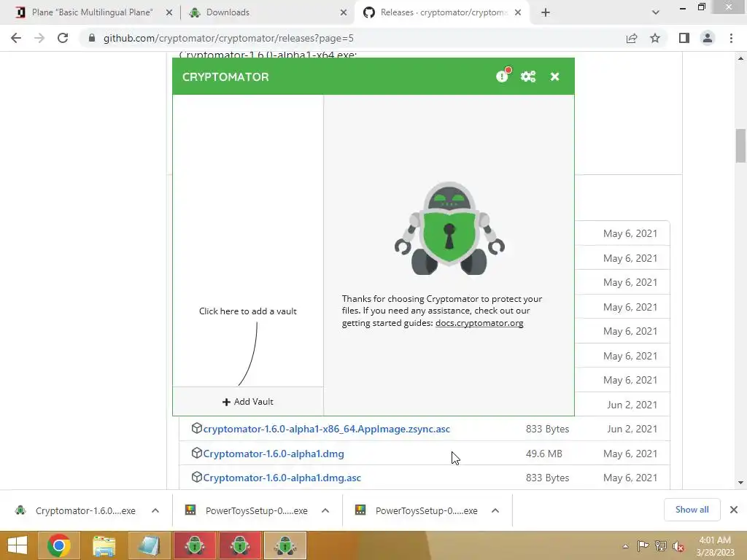The width and height of the screenshot is (747, 560).
Task: Open File Explorer from taskbar
Action: pyautogui.click(x=104, y=545)
